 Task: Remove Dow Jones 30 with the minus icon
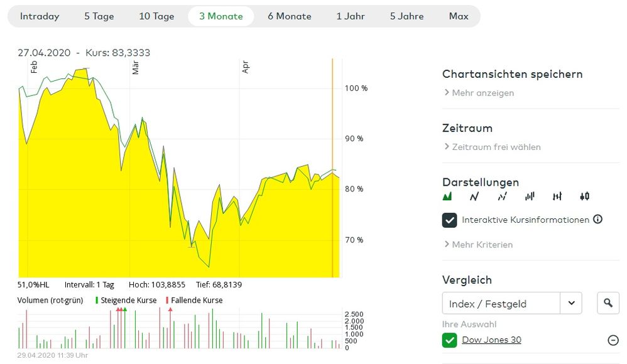[x=613, y=340]
